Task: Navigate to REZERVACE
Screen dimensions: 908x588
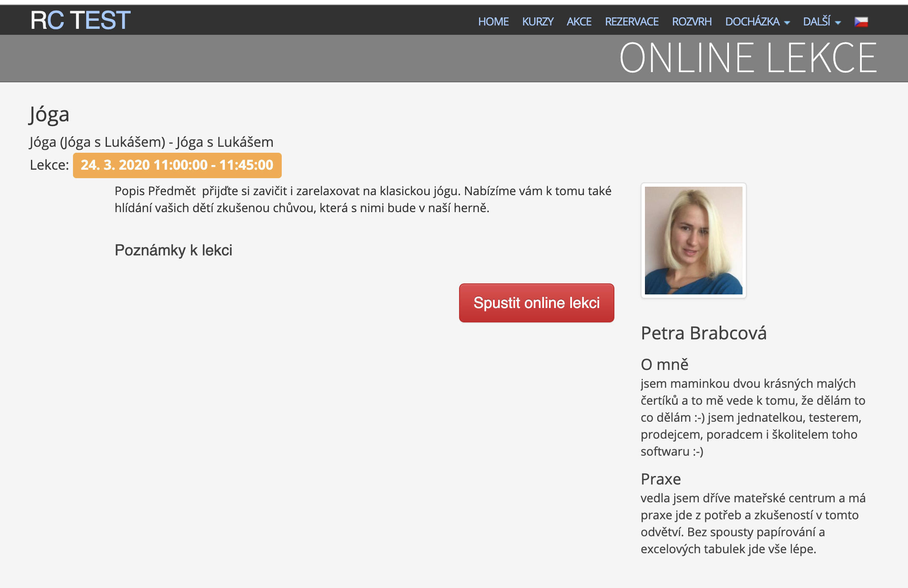Action: tap(631, 22)
